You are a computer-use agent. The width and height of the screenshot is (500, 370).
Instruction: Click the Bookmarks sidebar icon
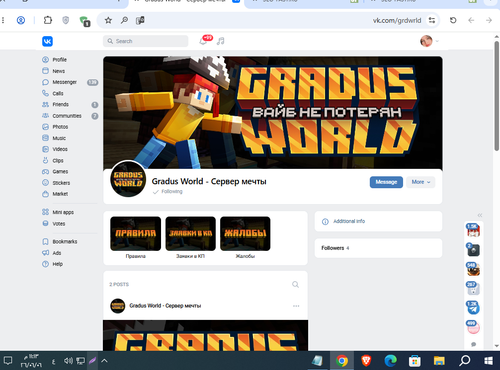click(45, 241)
